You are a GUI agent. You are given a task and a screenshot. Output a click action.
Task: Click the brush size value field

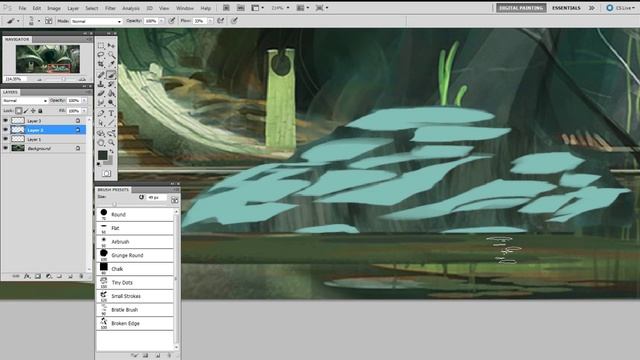[157, 198]
